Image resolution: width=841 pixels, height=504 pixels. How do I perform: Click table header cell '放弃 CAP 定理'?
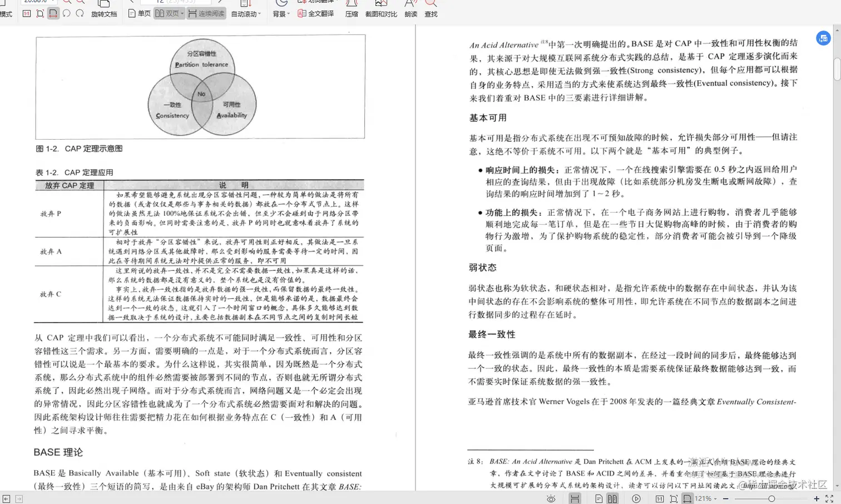[70, 185]
